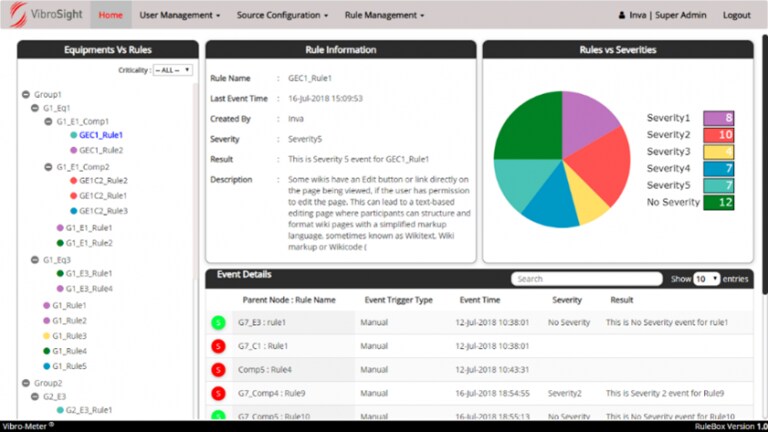Image resolution: width=768 pixels, height=432 pixels.
Task: Click the teal dot icon next to GEC1_Rule1
Action: (74, 134)
